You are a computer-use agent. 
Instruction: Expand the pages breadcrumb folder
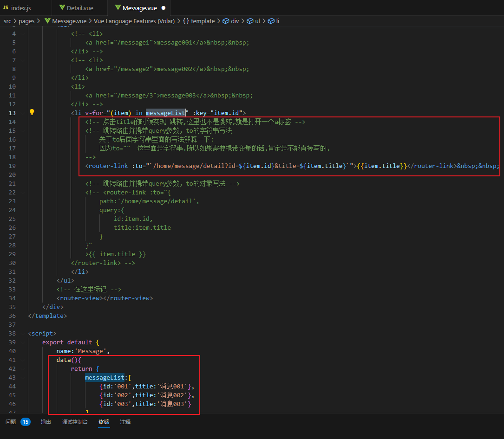26,21
